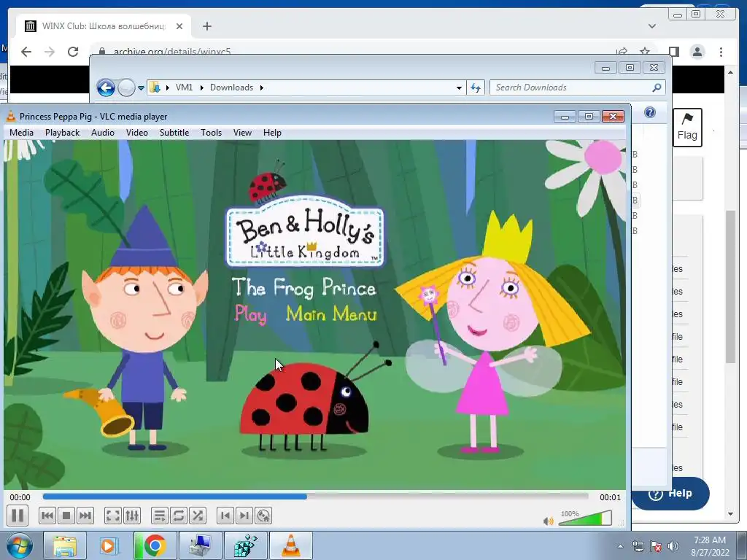The width and height of the screenshot is (747, 560).
Task: Reload the page in Chrome
Action: click(x=73, y=52)
